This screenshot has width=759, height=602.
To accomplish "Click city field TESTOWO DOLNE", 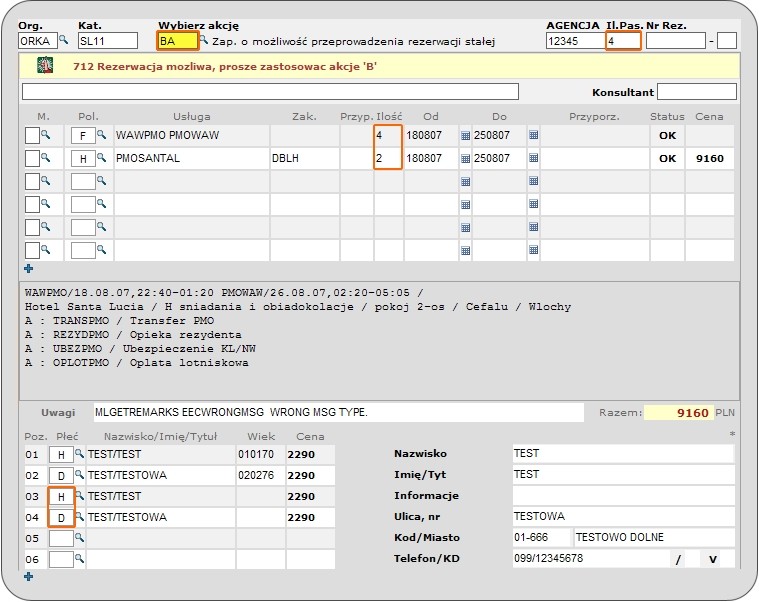I will [654, 537].
